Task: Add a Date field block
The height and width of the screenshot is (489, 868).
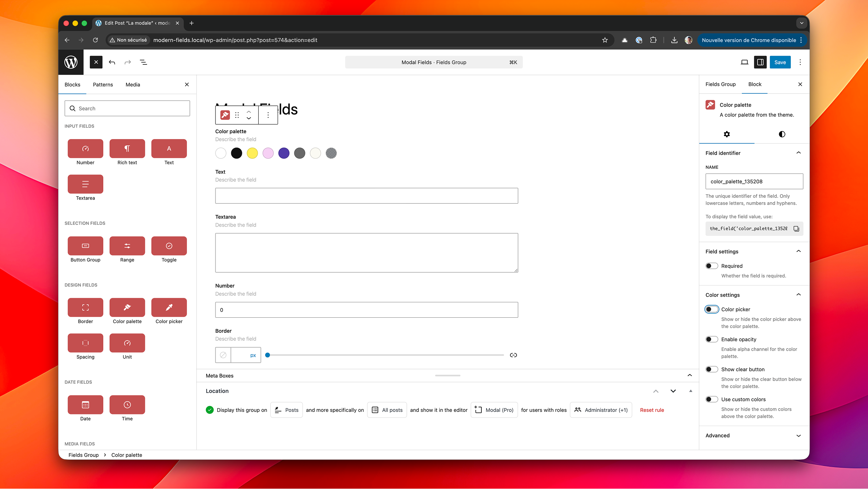Action: 85,405
